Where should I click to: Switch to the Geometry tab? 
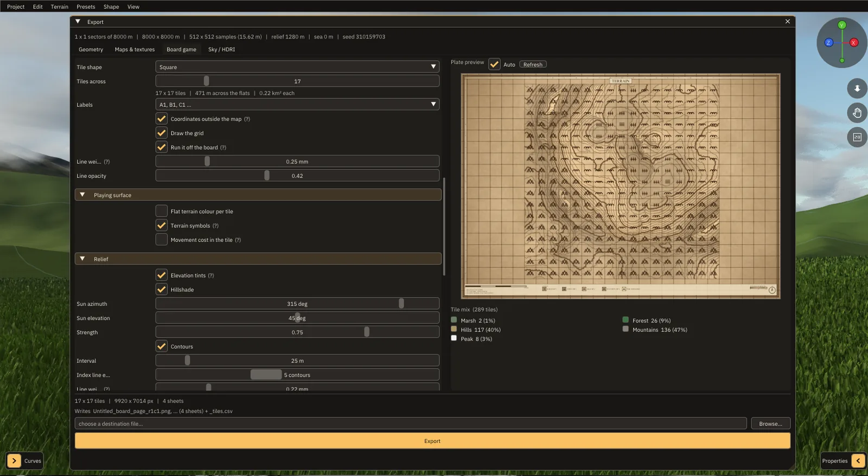point(91,49)
